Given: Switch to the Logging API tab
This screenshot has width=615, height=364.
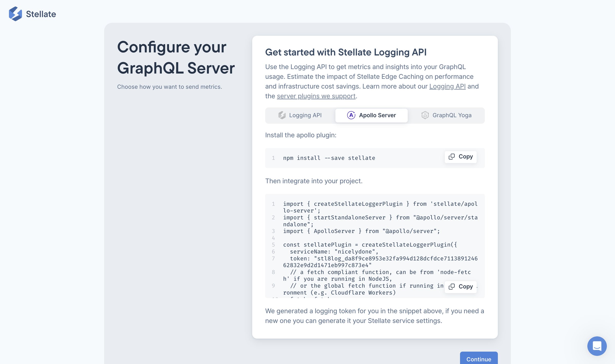Looking at the screenshot, I should point(300,115).
